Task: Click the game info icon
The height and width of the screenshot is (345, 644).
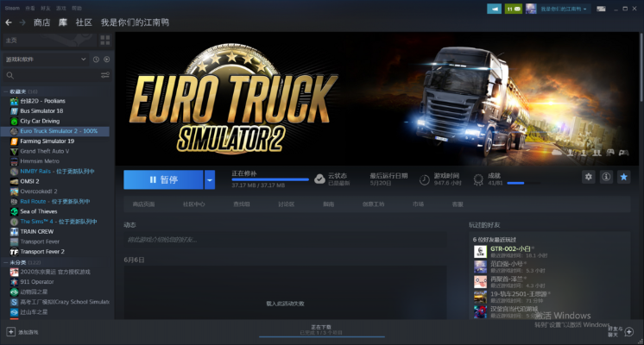Action: pos(606,177)
